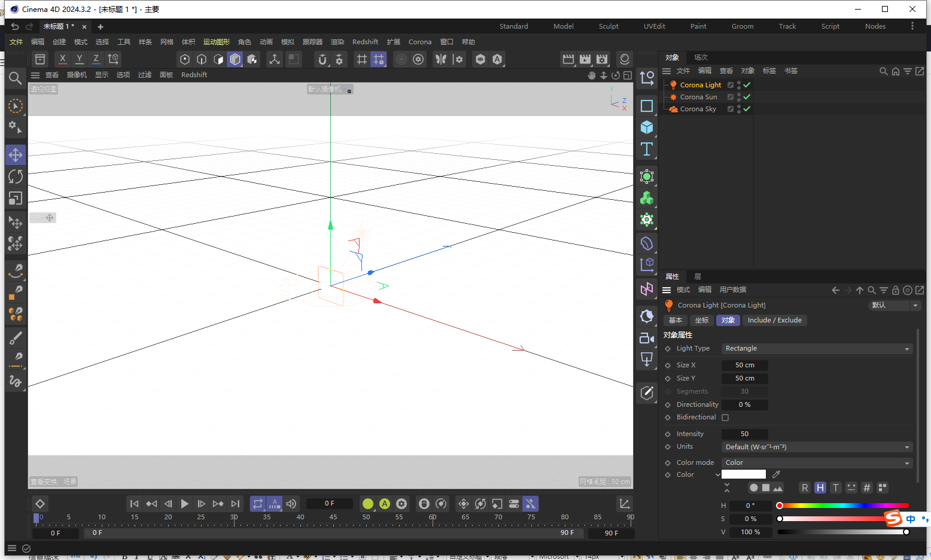
Task: Record active objects keyframe button
Action: pos(368,504)
